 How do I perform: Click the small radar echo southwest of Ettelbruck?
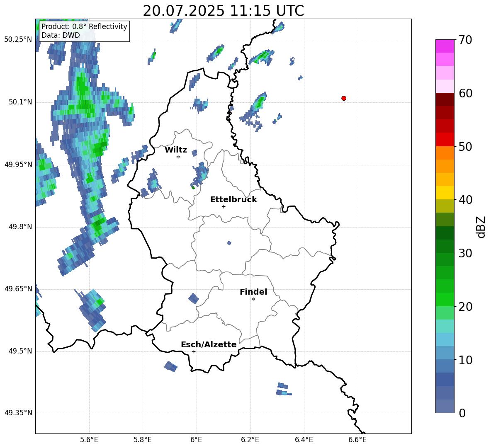229,243
